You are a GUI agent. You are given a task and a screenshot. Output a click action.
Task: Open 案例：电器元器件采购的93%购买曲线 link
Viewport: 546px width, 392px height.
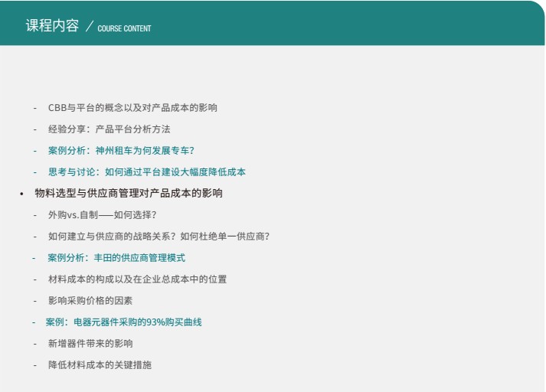pyautogui.click(x=123, y=322)
